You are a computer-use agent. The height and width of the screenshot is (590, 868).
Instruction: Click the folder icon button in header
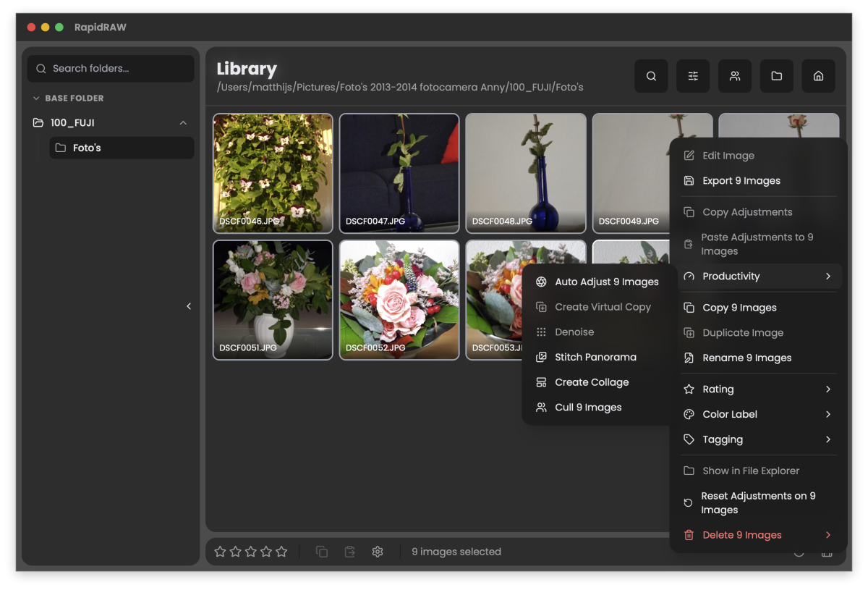(776, 76)
